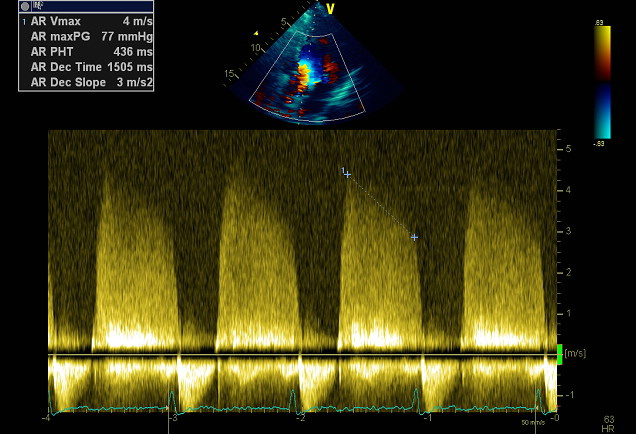Screen dimensions: 636x434
Task: Select the AR Vmax measurement row
Action: (x=85, y=20)
